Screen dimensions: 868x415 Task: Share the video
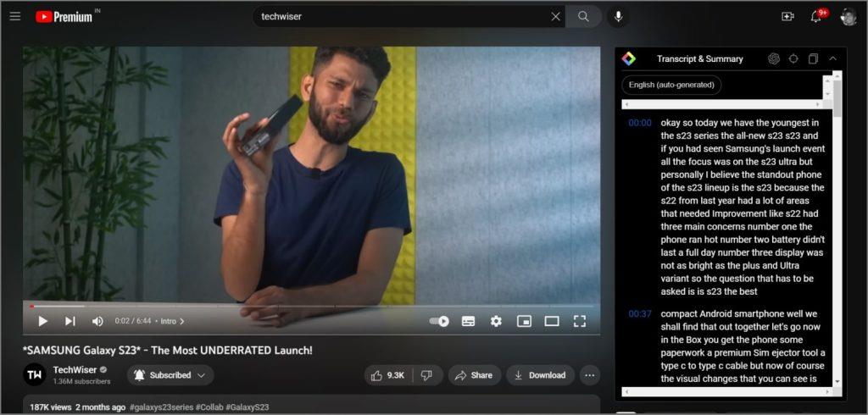tap(475, 375)
